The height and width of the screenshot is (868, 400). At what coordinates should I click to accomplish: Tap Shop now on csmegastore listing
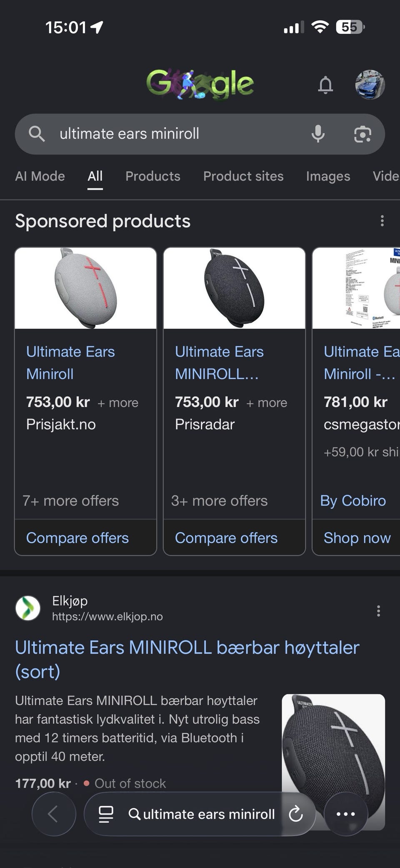357,538
